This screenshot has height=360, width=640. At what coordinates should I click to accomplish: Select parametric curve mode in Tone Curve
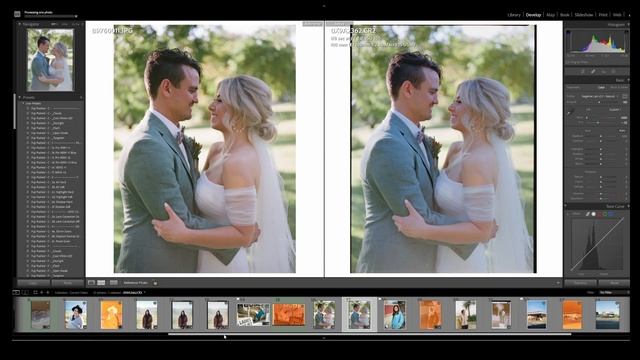[x=588, y=213]
